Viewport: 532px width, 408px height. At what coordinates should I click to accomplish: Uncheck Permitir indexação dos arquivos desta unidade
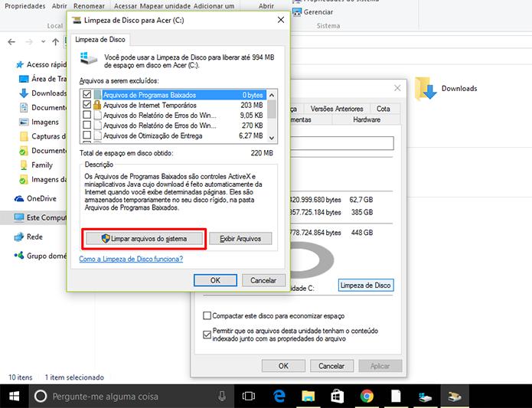(207, 335)
